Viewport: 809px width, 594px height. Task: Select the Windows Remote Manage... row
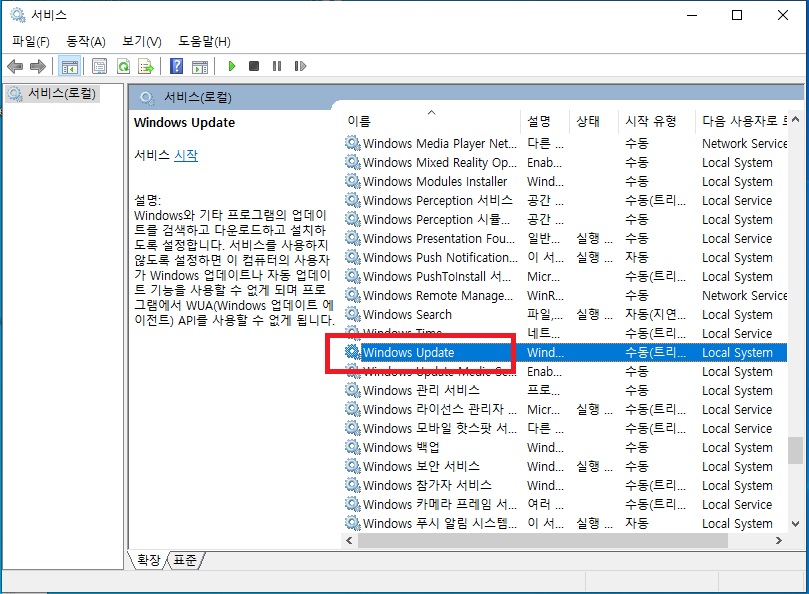coord(565,295)
